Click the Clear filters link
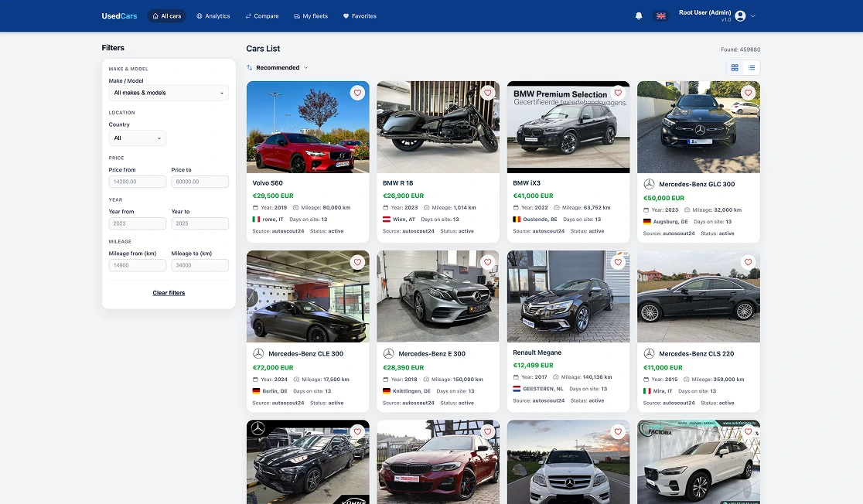This screenshot has height=504, width=863. (x=169, y=293)
